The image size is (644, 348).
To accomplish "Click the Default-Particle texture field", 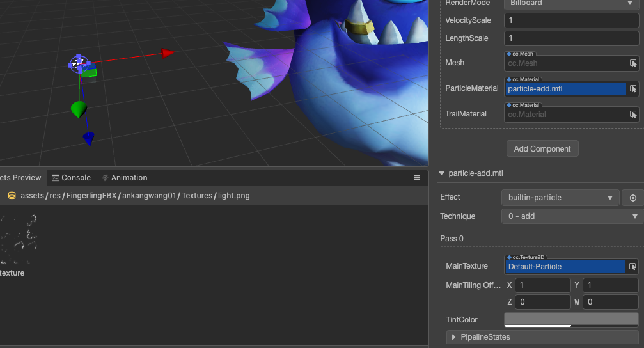I will click(x=565, y=267).
